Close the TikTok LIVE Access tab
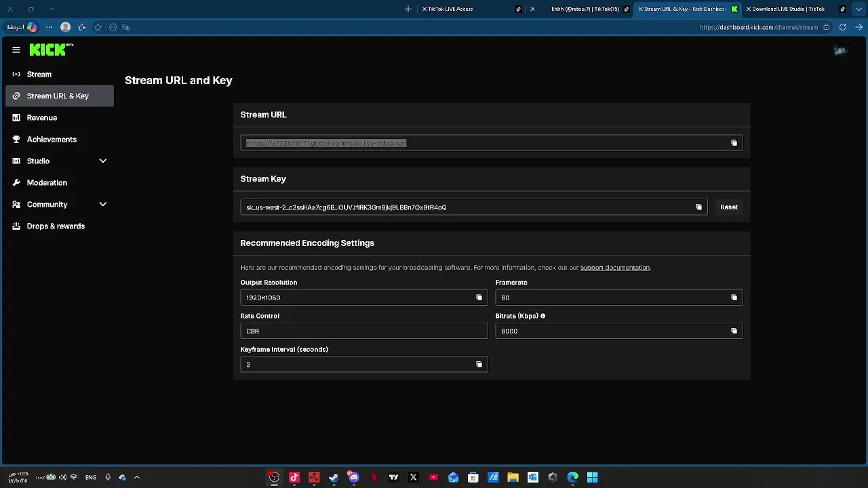The height and width of the screenshot is (488, 868). [424, 9]
